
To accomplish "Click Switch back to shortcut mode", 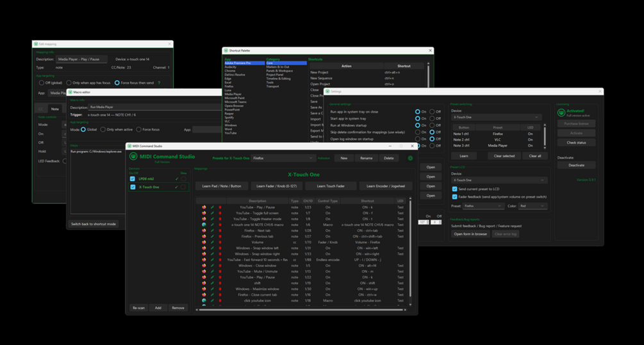I will (94, 224).
